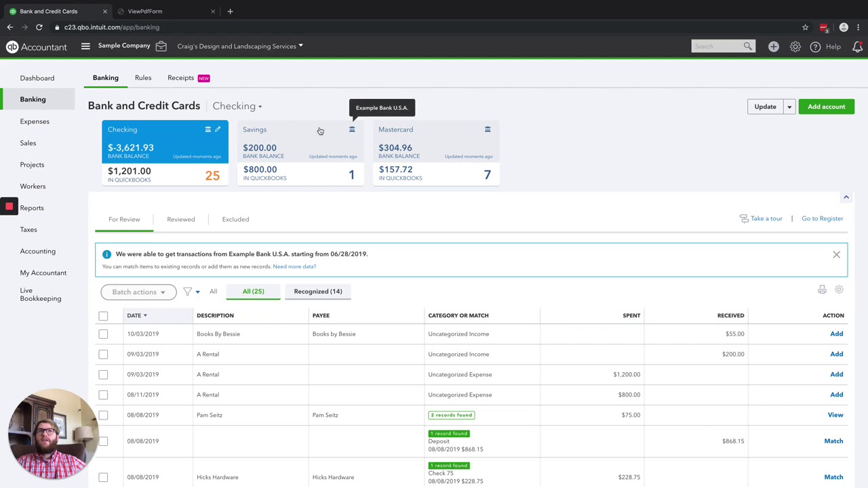Screen dimensions: 868x488
Task: Click the Need more data? link
Action: coord(294,266)
